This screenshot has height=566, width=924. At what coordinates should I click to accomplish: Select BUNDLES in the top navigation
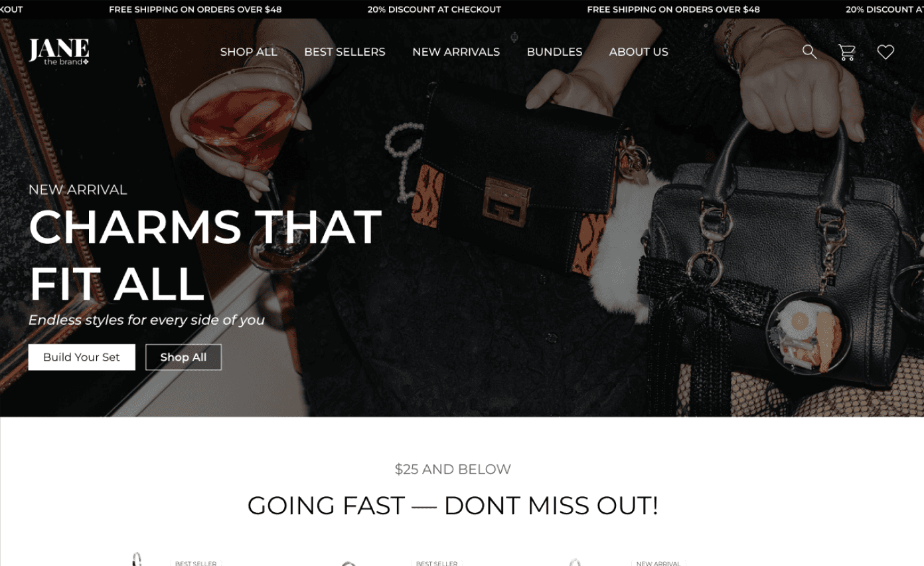[554, 52]
